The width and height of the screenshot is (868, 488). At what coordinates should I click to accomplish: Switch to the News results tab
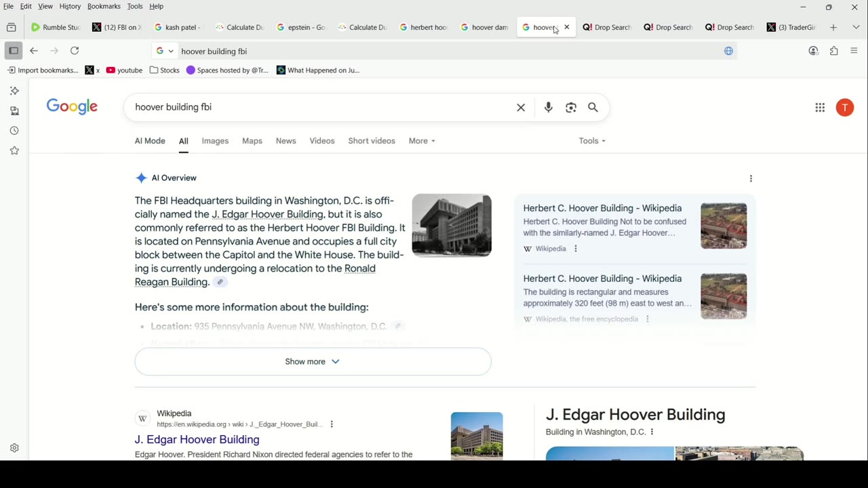[285, 141]
